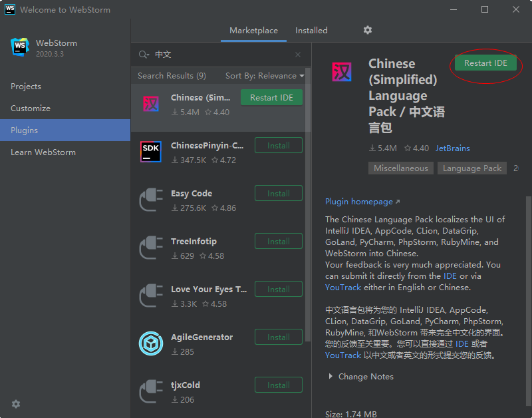Select the ChinesePinyin-C... plugin name
This screenshot has width=532, height=418.
[x=207, y=146]
